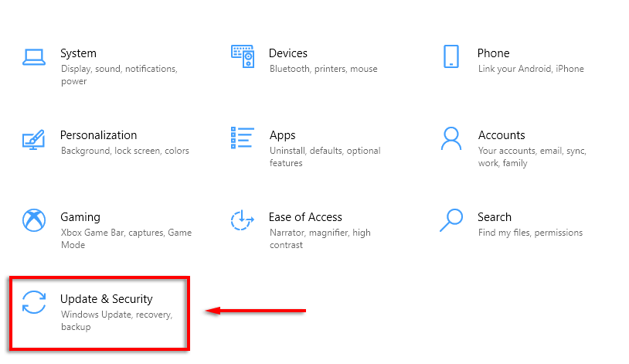Click the Personalization paintbrush icon

[34, 139]
